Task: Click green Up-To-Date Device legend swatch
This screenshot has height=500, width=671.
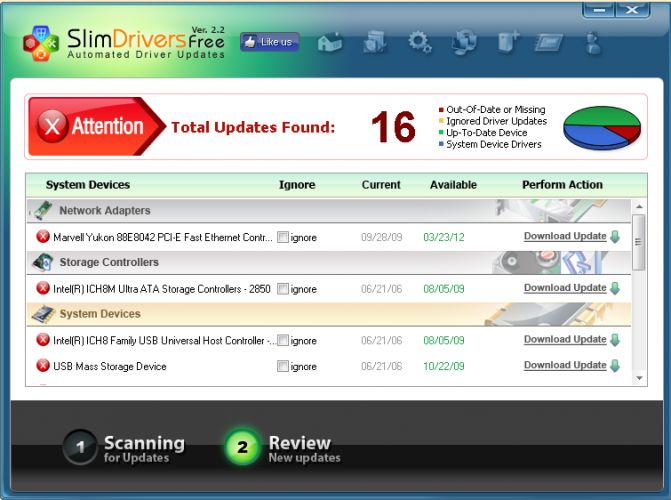Action: point(441,133)
